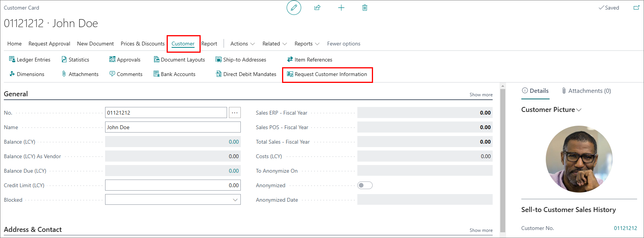Switch to Attachments (0) tab
Viewport: 644px width, 238px height.
(x=586, y=91)
